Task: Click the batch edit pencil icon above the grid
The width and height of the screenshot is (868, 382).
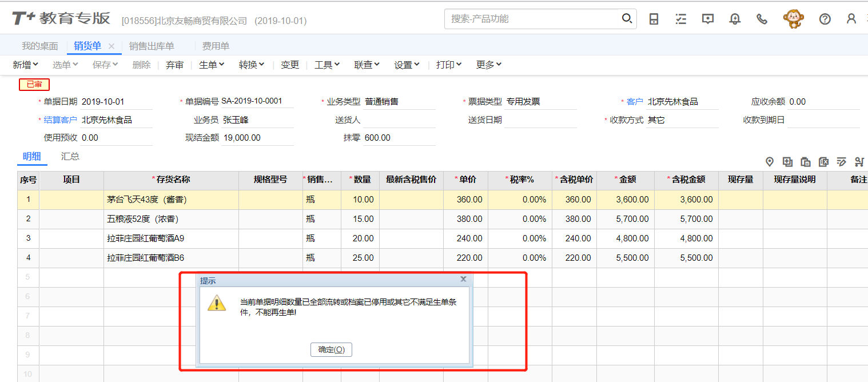Action: pyautogui.click(x=841, y=162)
